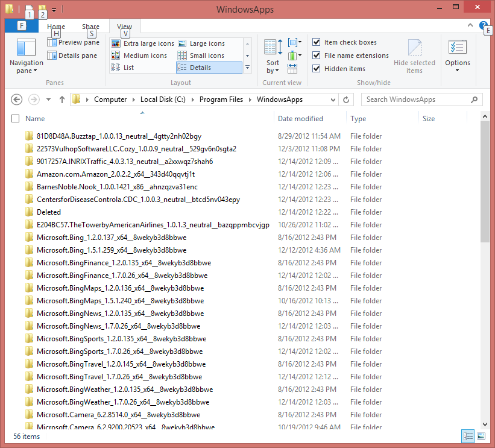The image size is (495, 448).
Task: Go up one folder level
Action: coord(62,99)
